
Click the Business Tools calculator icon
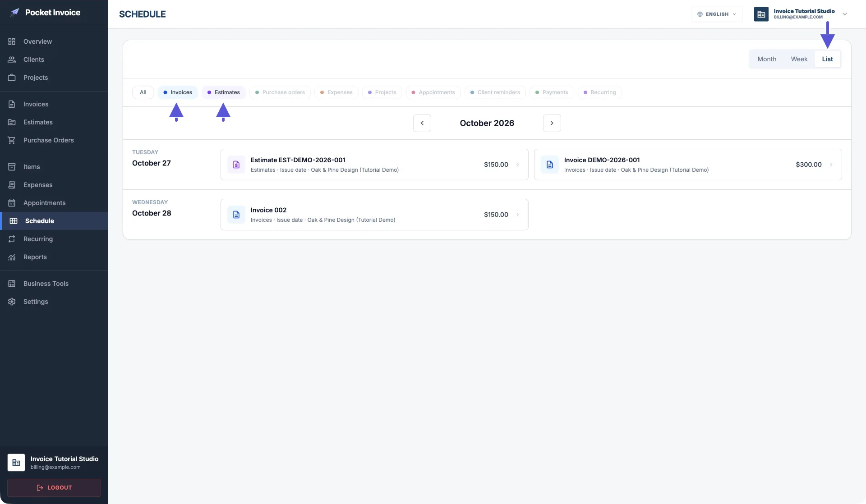(12, 284)
